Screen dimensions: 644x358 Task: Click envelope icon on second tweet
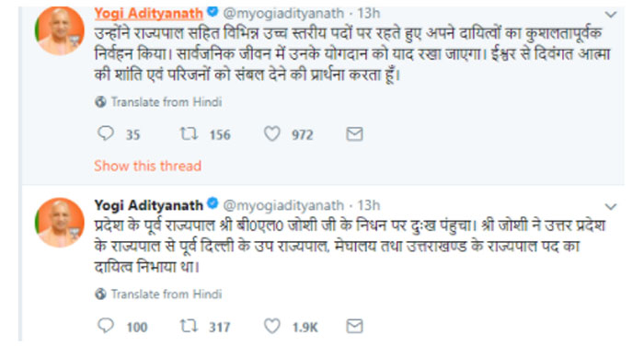pos(354,326)
